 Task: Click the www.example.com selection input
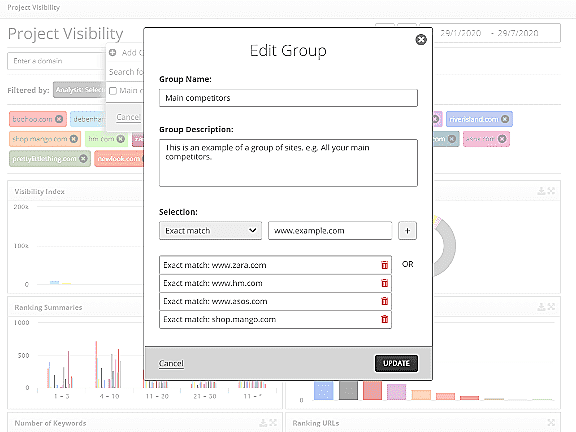[330, 231]
